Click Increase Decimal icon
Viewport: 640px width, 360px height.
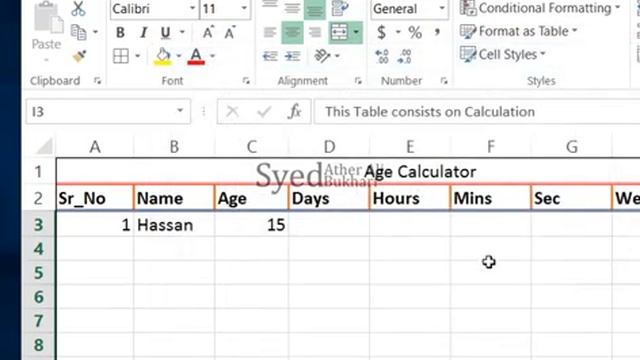pos(382,56)
